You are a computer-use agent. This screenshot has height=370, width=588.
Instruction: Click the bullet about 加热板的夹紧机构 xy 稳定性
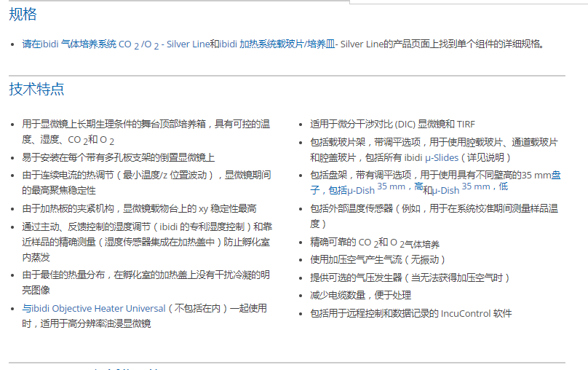139,208
